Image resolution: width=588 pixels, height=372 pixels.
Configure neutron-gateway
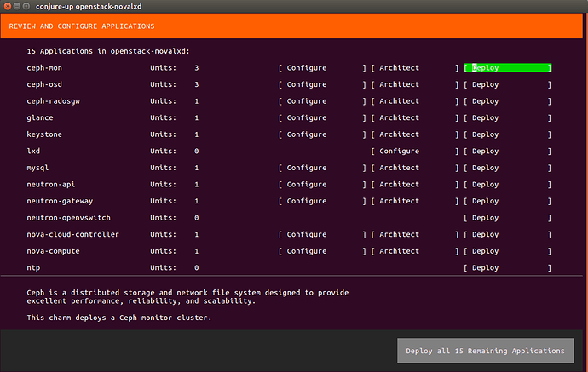pyautogui.click(x=322, y=201)
